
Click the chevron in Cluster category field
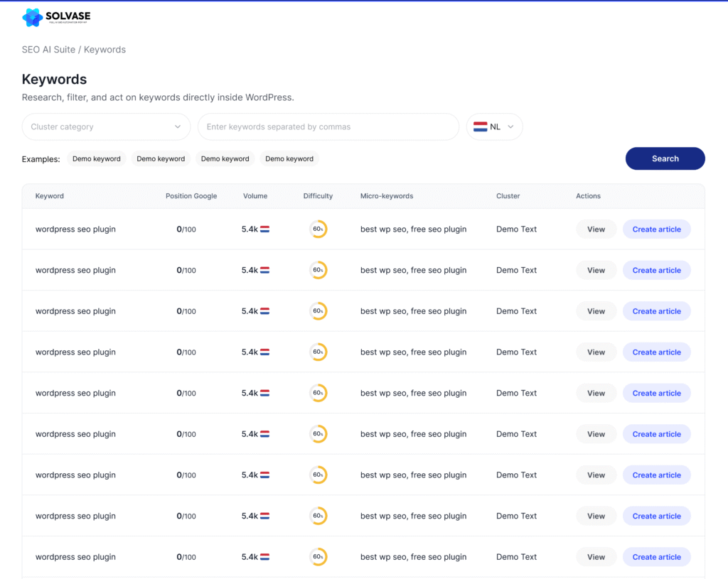point(178,126)
